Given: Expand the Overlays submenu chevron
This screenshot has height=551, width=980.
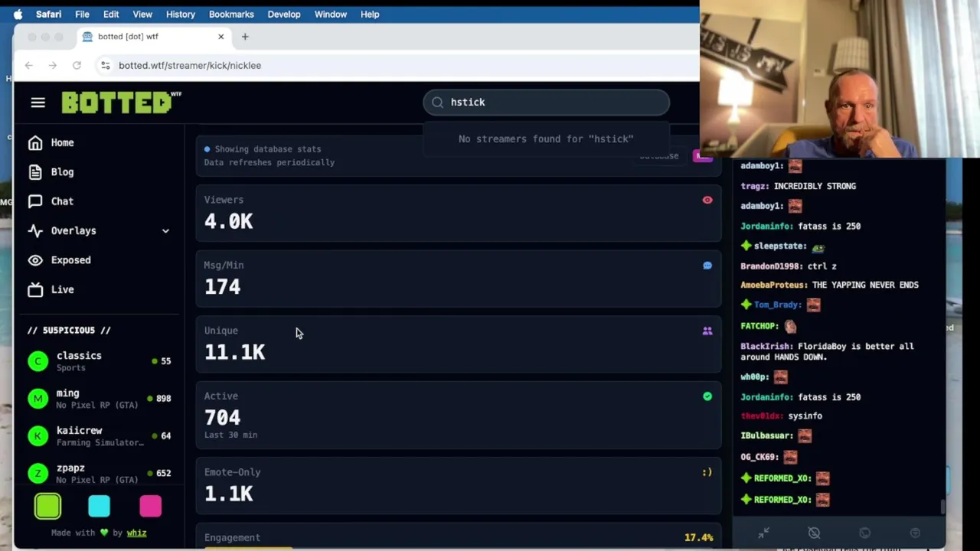Looking at the screenshot, I should [165, 230].
